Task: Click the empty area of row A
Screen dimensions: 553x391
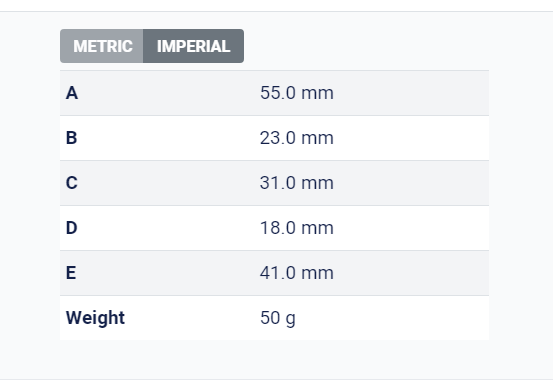Action: click(x=411, y=93)
